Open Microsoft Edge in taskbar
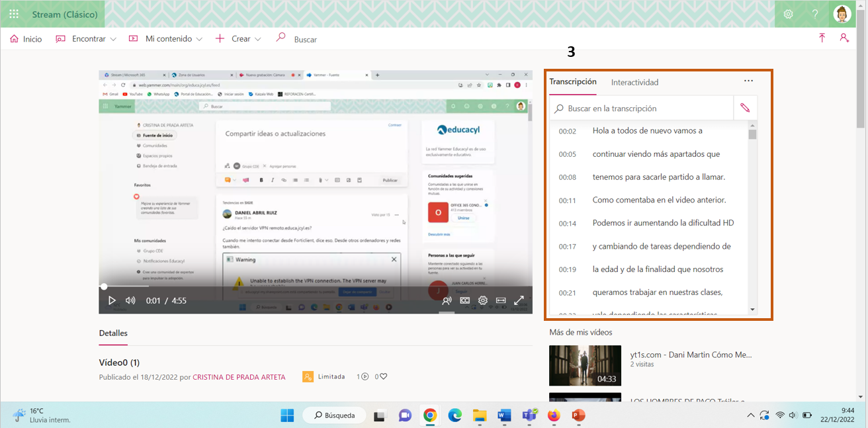Viewport: 868px width, 428px height. pyautogui.click(x=455, y=415)
